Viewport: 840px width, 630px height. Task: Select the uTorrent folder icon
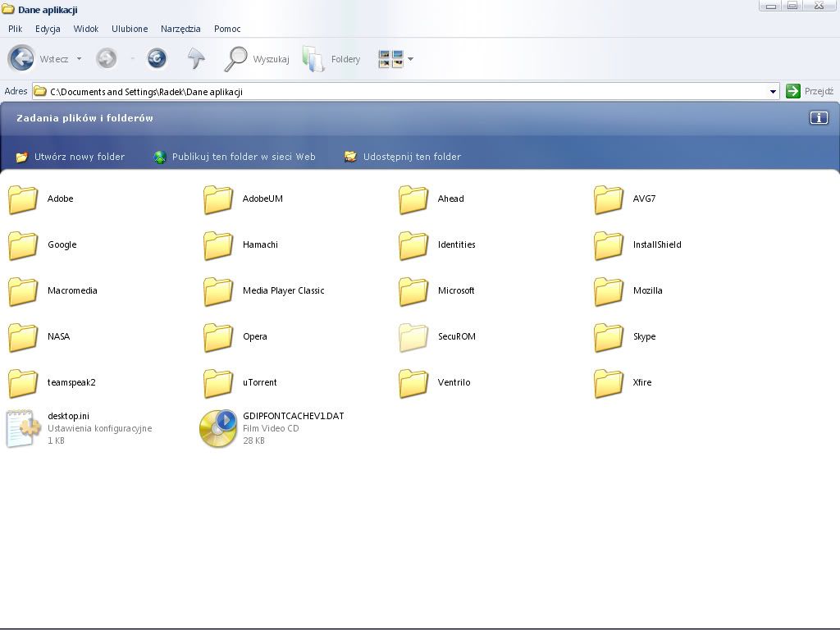(218, 384)
